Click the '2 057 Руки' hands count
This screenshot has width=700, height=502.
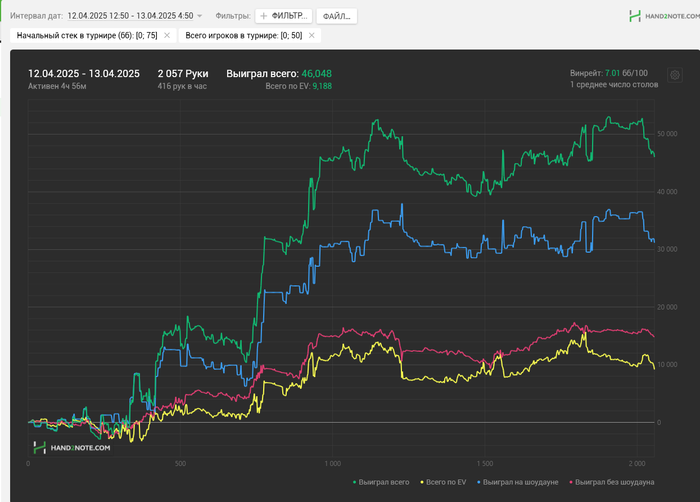point(183,74)
